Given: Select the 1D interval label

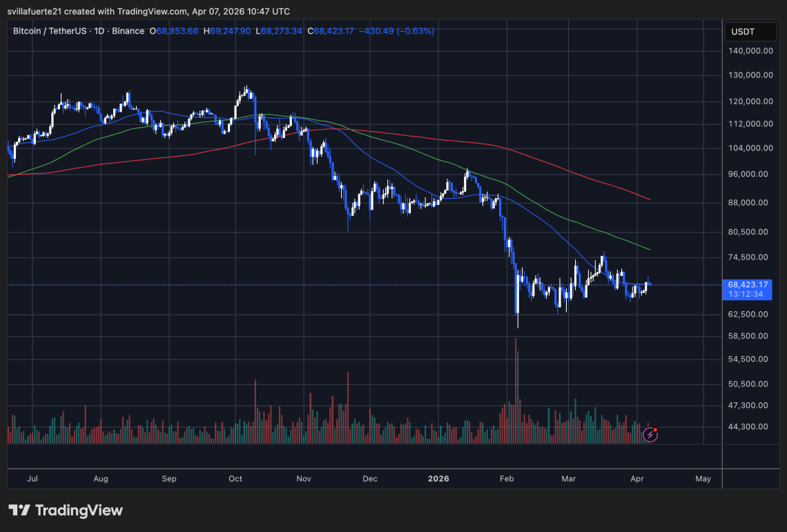Looking at the screenshot, I should click(x=99, y=31).
